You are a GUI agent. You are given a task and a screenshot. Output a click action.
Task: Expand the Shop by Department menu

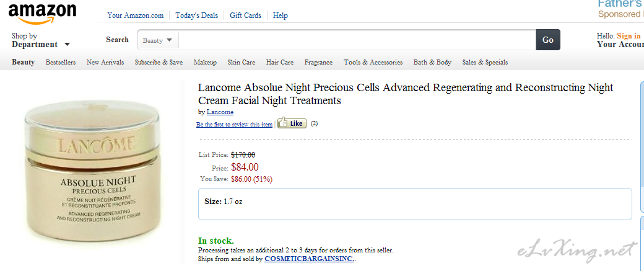point(41,40)
